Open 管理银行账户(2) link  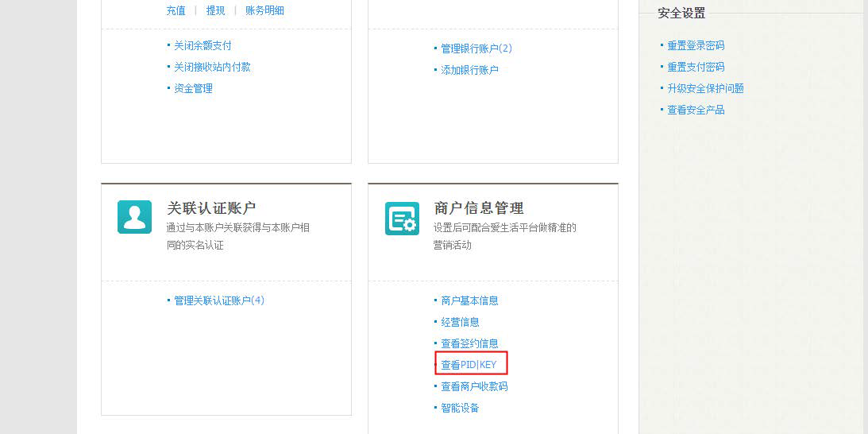click(x=476, y=48)
